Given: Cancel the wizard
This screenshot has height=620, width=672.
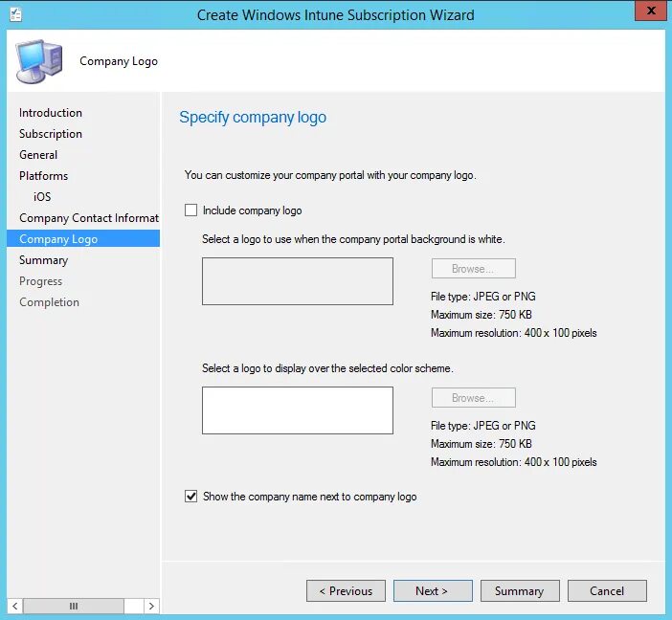Looking at the screenshot, I should point(607,591).
